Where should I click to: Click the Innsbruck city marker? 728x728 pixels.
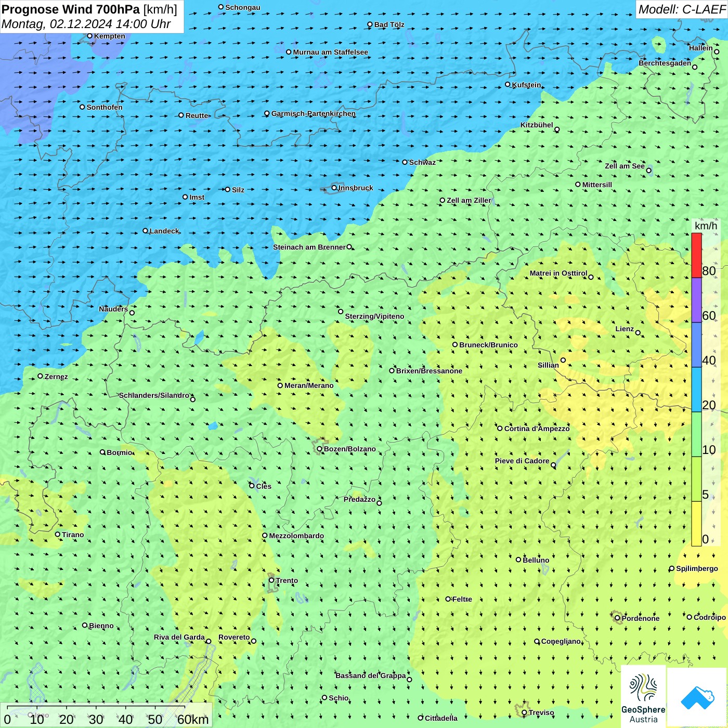pos(334,188)
